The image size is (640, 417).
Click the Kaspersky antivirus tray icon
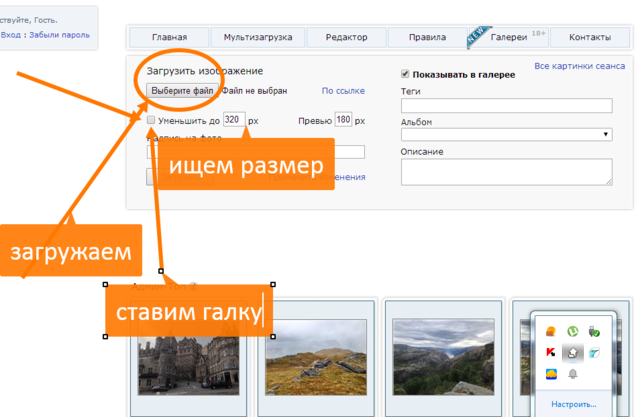pyautogui.click(x=551, y=352)
